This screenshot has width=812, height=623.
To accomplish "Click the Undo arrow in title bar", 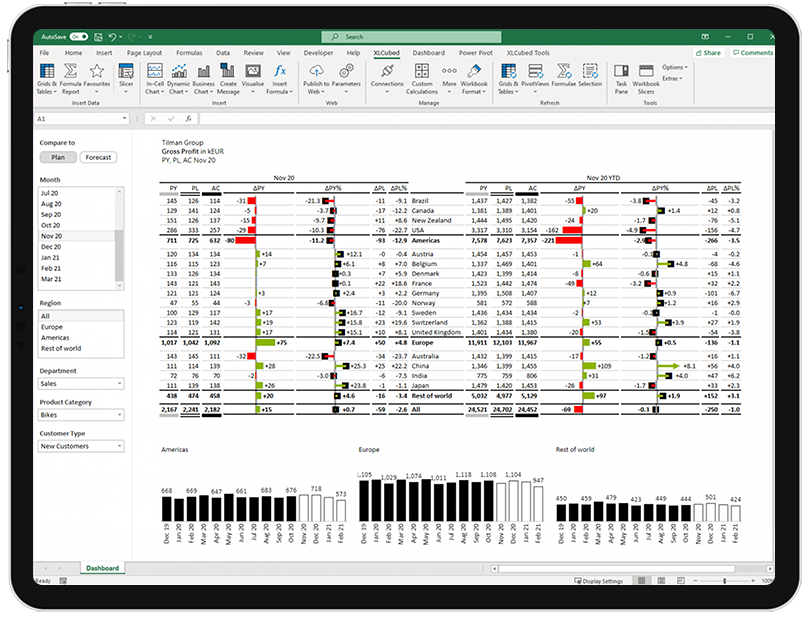I will [x=112, y=37].
